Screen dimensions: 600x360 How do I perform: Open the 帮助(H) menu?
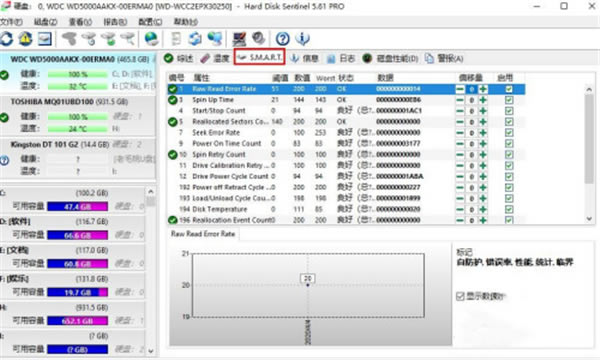tap(186, 22)
